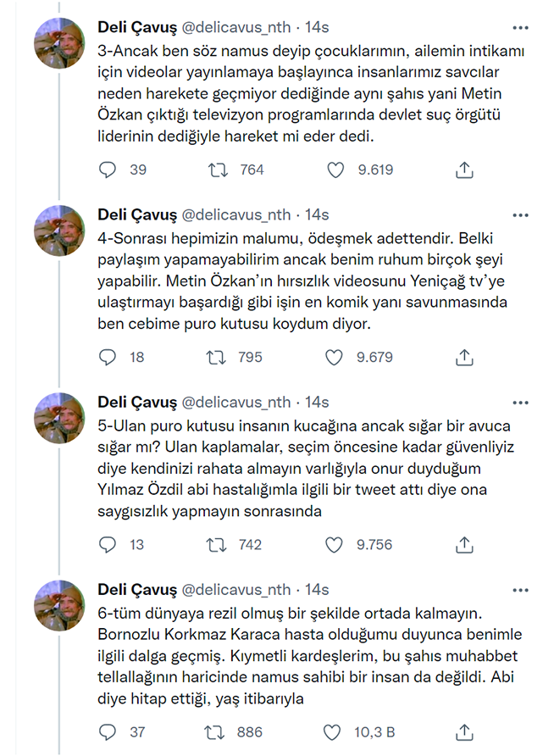The image size is (543, 756).
Task: Share the tweet starting with "3-Ancak"
Action: point(464,170)
